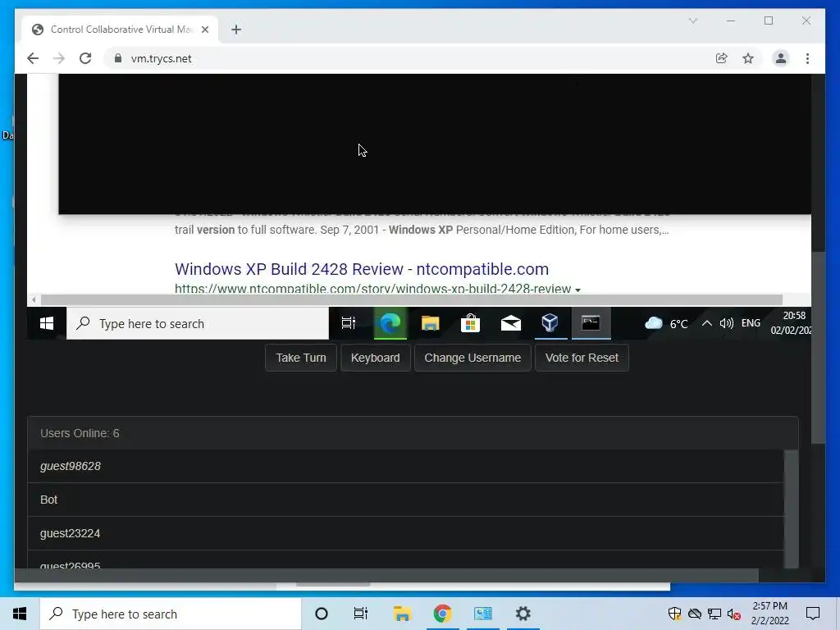This screenshot has height=630, width=840.
Task: Click ENG language indicator in VM
Action: coord(751,323)
